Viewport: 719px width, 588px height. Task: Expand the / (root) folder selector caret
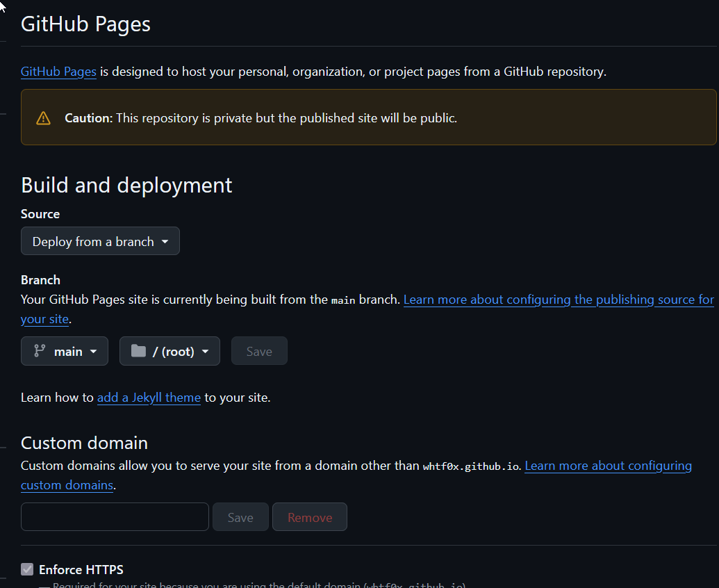206,352
